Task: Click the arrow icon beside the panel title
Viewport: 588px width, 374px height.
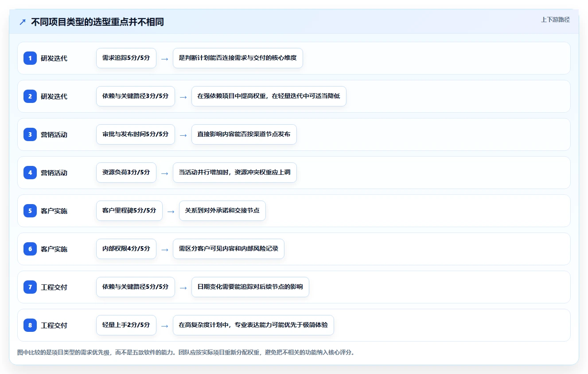Action: pyautogui.click(x=23, y=22)
